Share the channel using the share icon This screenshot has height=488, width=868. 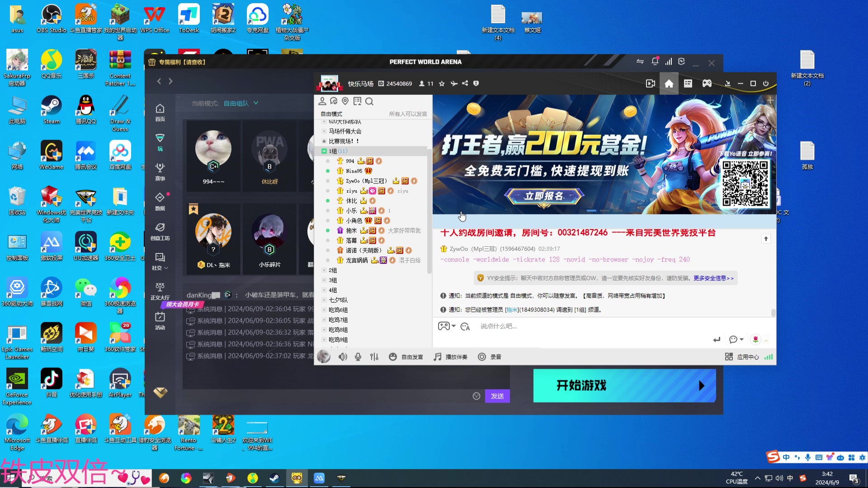[464, 83]
